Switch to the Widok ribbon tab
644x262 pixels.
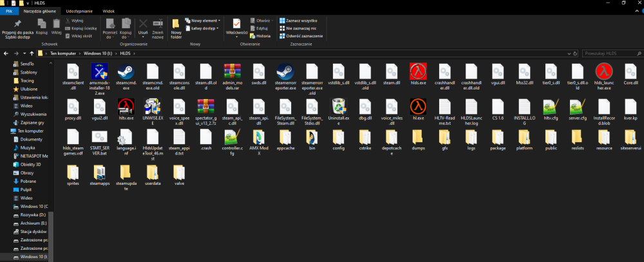(109, 12)
